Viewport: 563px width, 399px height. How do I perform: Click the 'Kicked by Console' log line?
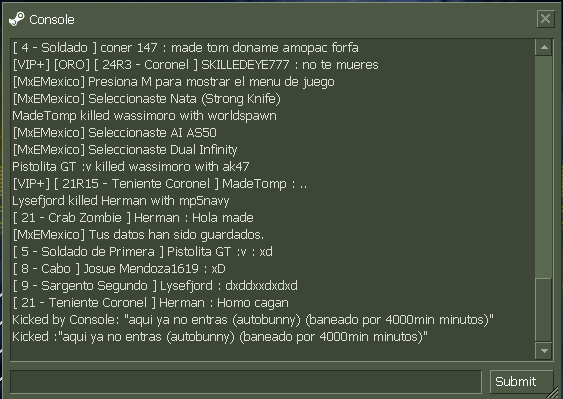click(253, 319)
